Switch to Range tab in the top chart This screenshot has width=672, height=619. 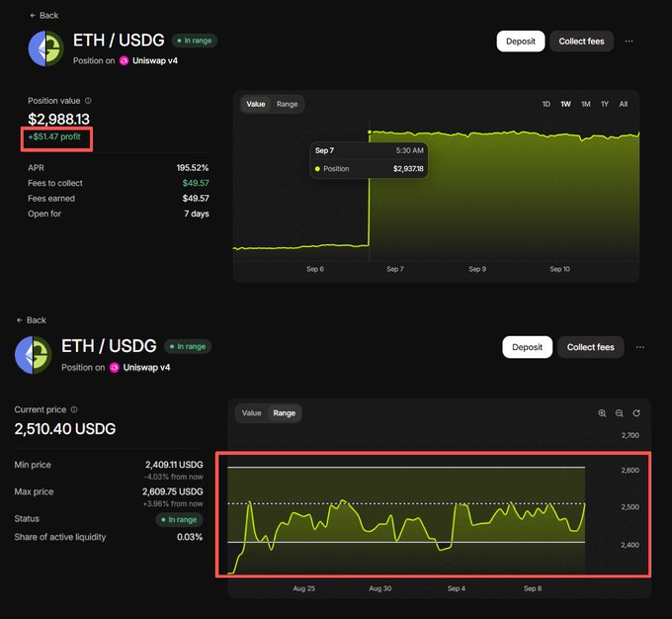tap(288, 104)
